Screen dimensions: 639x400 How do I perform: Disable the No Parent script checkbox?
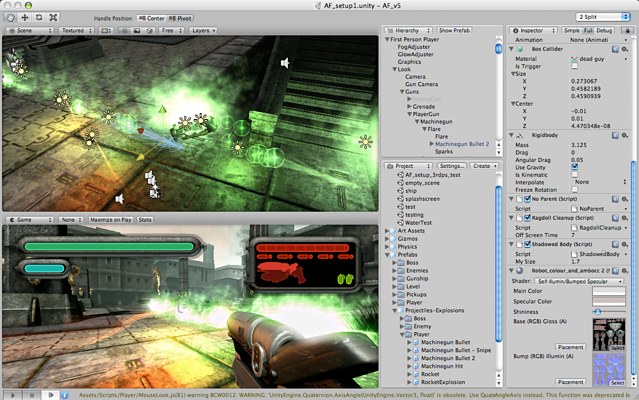point(527,199)
